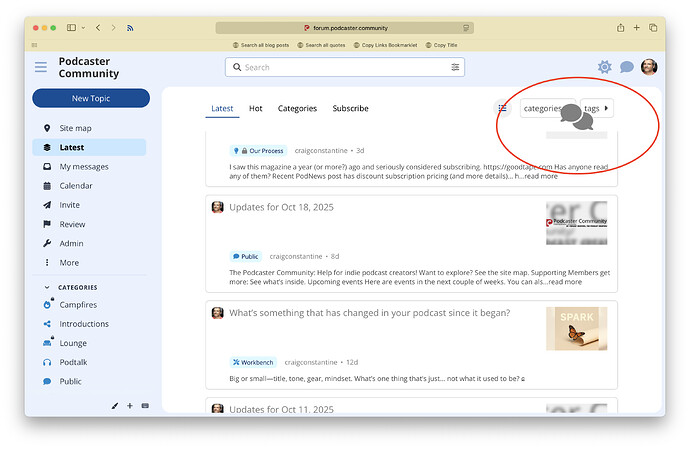Click the plus icon at sidebar bottom
690x449 pixels.
pyautogui.click(x=130, y=406)
